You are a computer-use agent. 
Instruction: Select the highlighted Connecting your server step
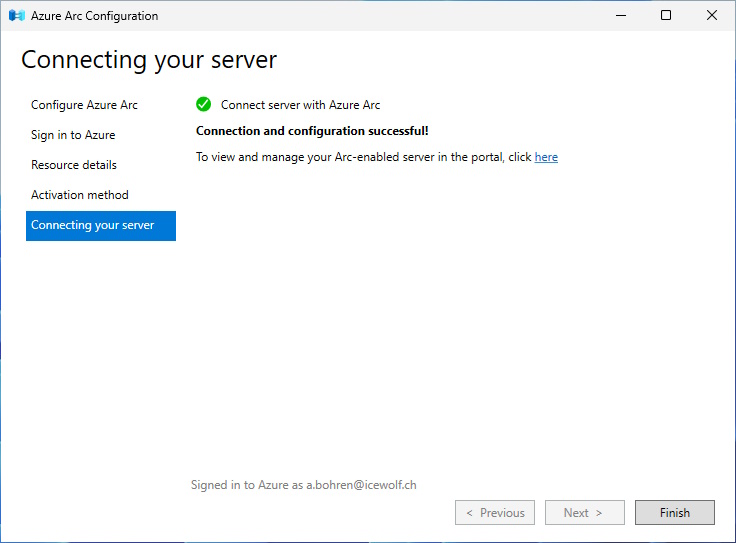[x=101, y=226]
